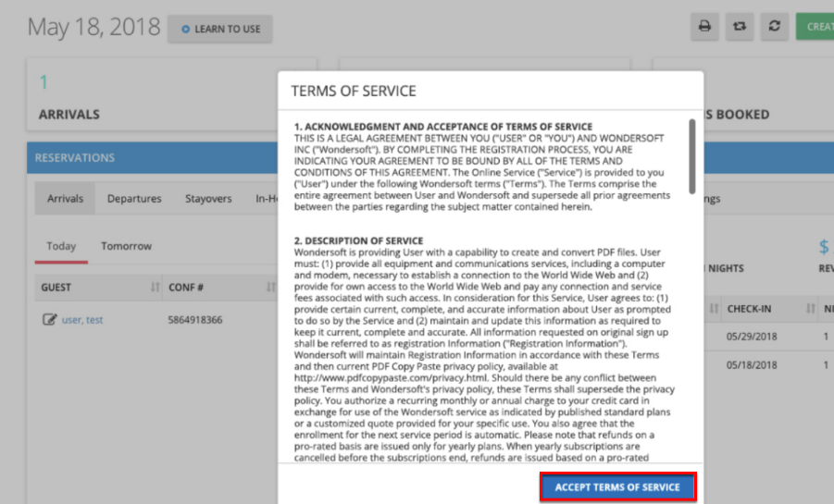Sort by the Check-In column arrows
This screenshot has width=834, height=504.
pos(810,308)
